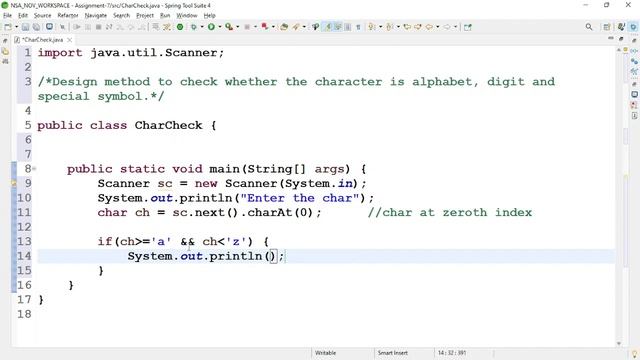Click the Search flashlight toolbar icon
This screenshot has width=640, height=360.
(316, 27)
